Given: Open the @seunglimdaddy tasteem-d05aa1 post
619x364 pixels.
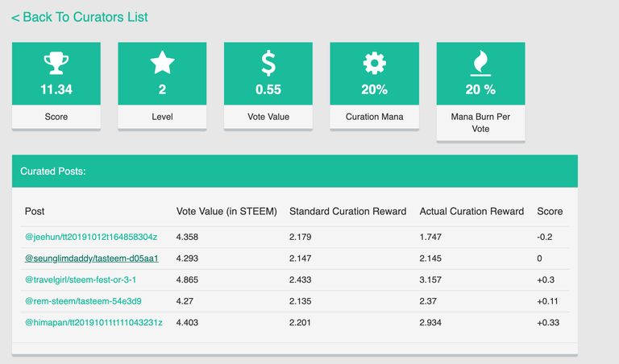Looking at the screenshot, I should tap(91, 259).
